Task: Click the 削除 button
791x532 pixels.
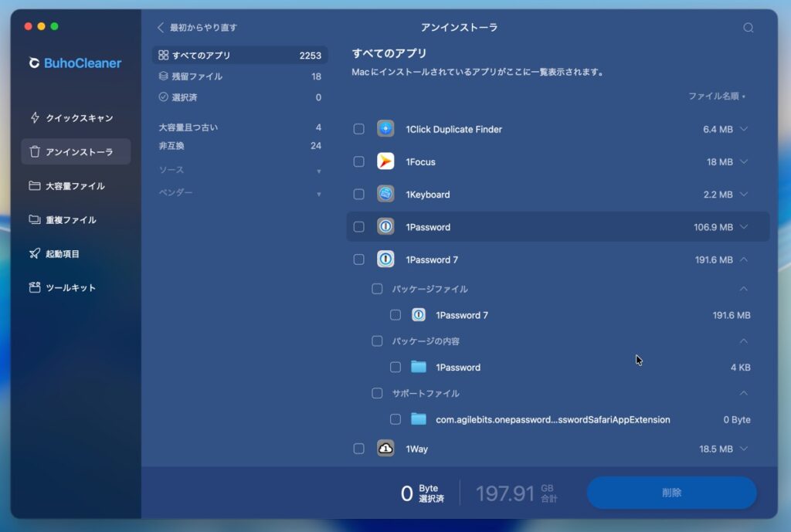Action: [671, 493]
